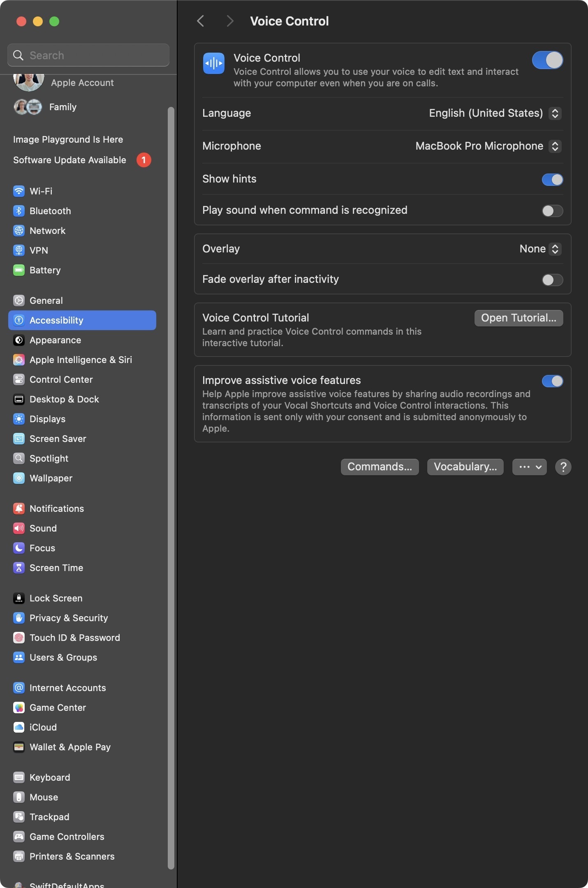Screen dimensions: 588x888
Task: Open the General gear icon
Action: pyautogui.click(x=19, y=301)
